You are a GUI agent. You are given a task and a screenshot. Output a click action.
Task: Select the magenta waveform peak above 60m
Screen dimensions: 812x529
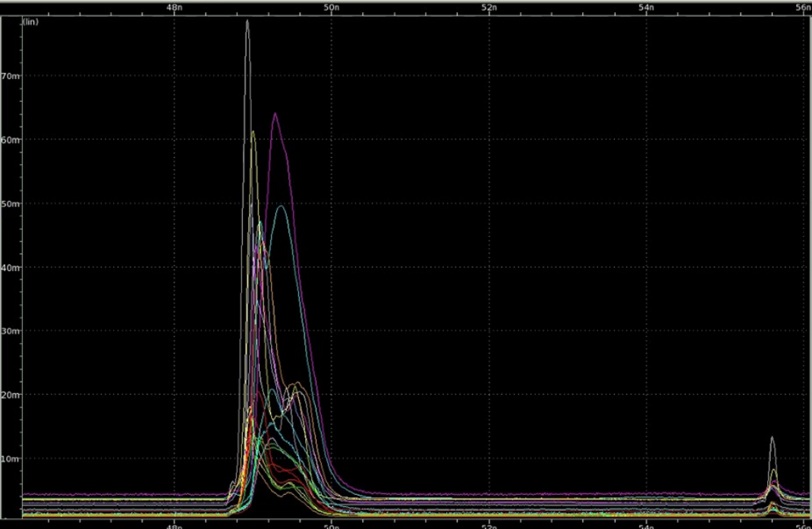[x=275, y=114]
